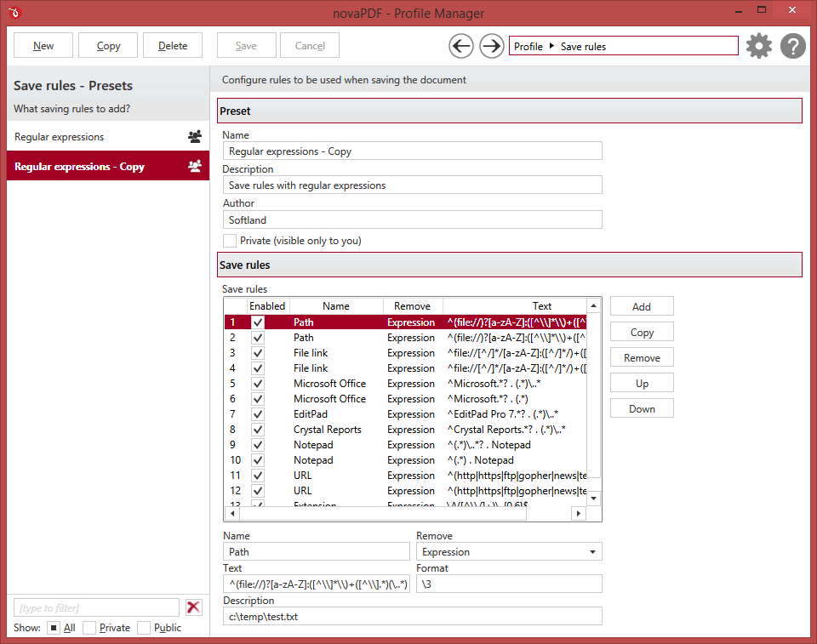The height and width of the screenshot is (644, 817).
Task: Click the Preset section header
Action: [x=510, y=111]
